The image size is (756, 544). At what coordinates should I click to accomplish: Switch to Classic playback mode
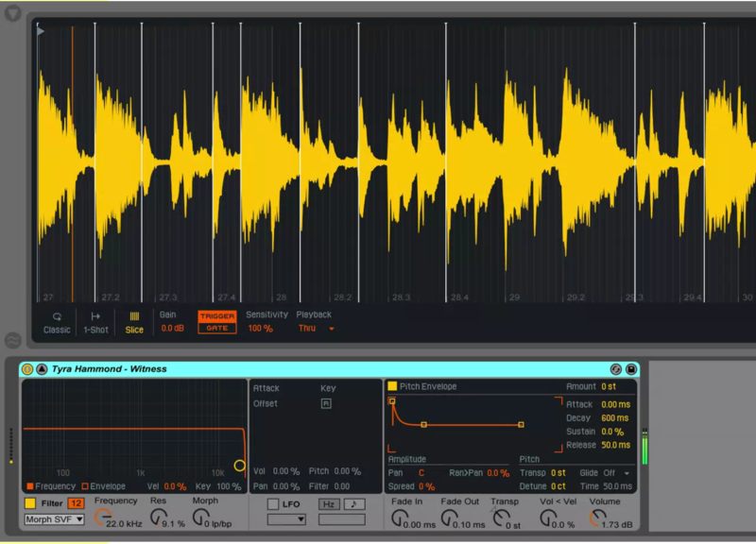click(x=57, y=322)
